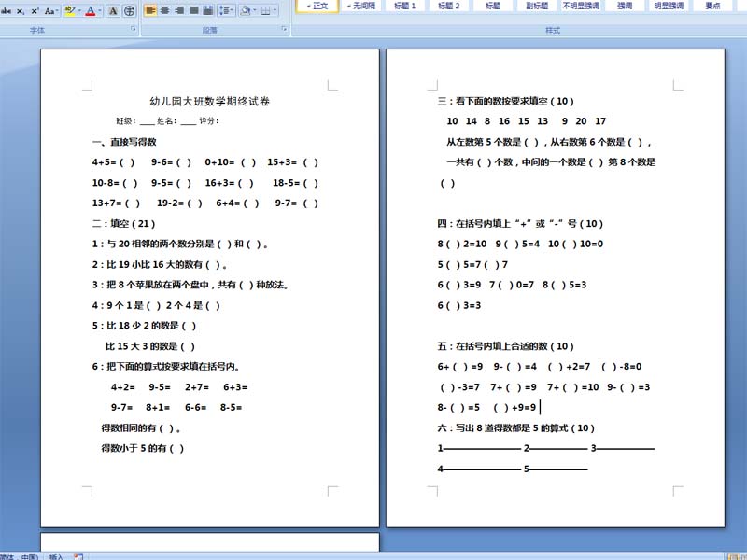Justify the paragraph text
747x560 pixels.
coord(194,10)
